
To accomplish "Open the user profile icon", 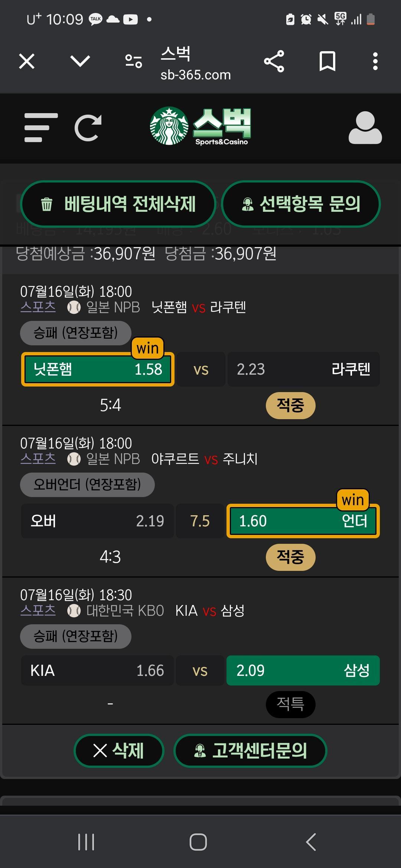I will click(x=365, y=128).
